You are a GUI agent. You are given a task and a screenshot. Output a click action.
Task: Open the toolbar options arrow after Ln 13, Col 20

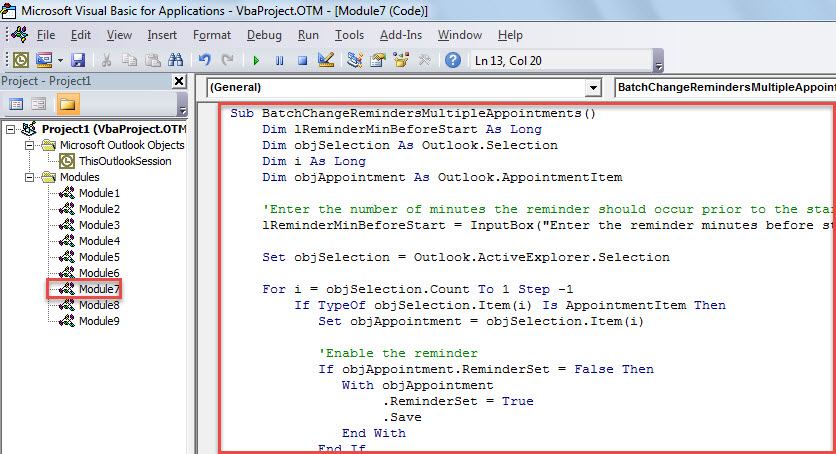(658, 60)
